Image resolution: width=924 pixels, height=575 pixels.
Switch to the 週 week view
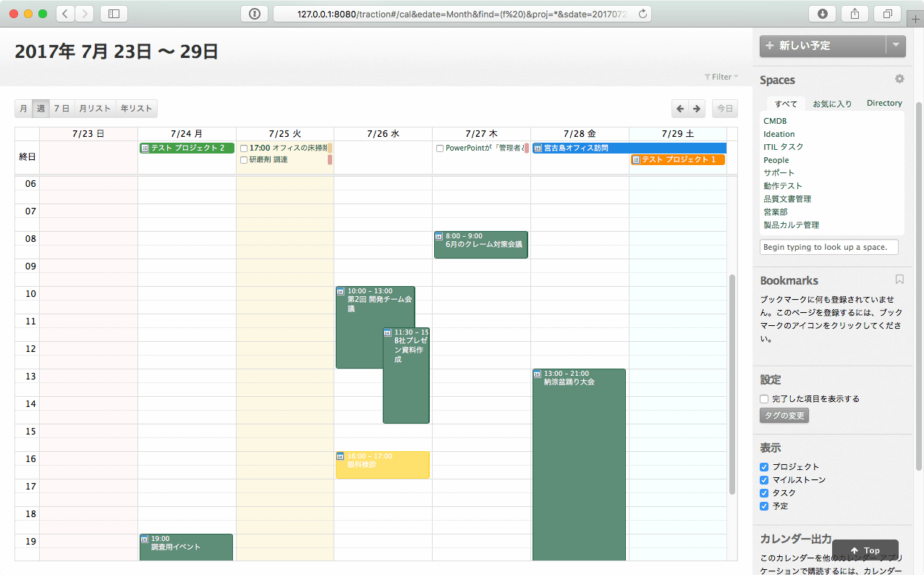coord(41,109)
